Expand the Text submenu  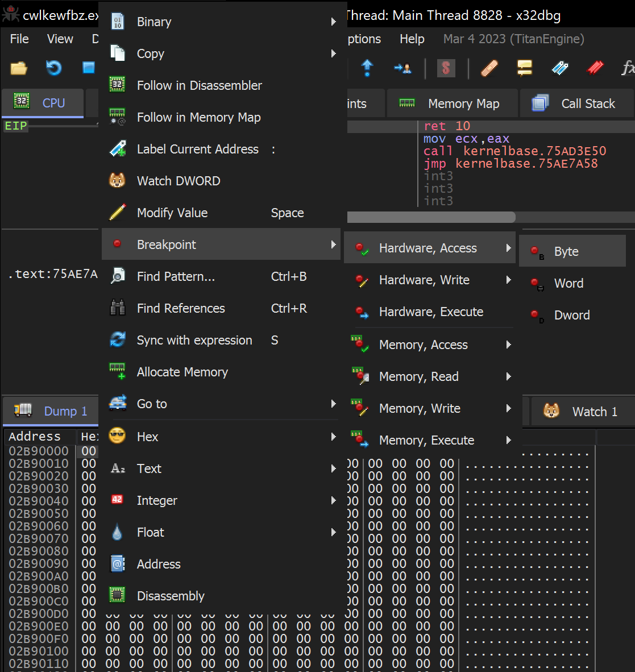334,468
